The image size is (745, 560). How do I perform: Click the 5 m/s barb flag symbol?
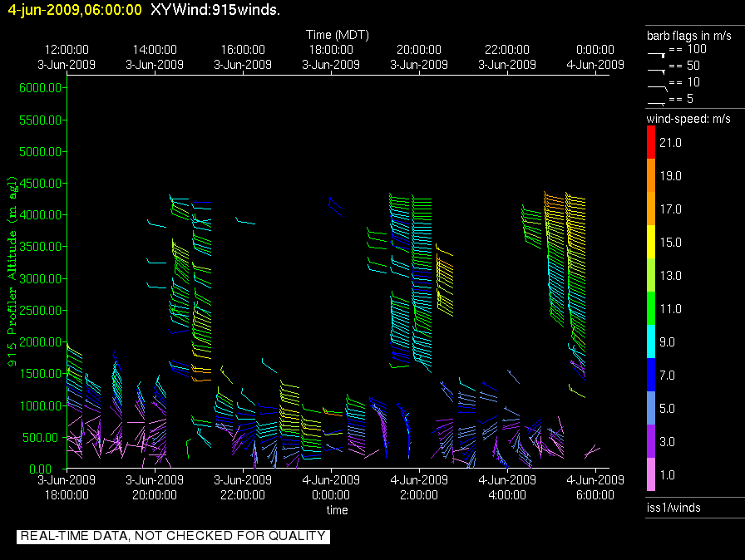tap(657, 101)
